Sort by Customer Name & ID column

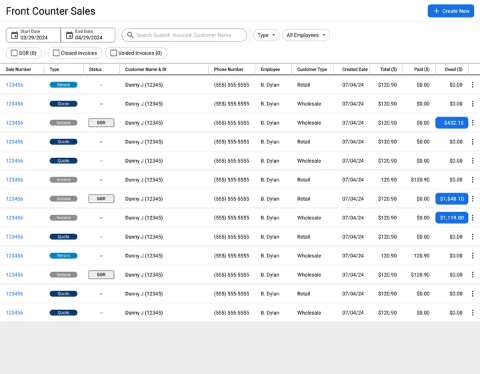(x=146, y=69)
